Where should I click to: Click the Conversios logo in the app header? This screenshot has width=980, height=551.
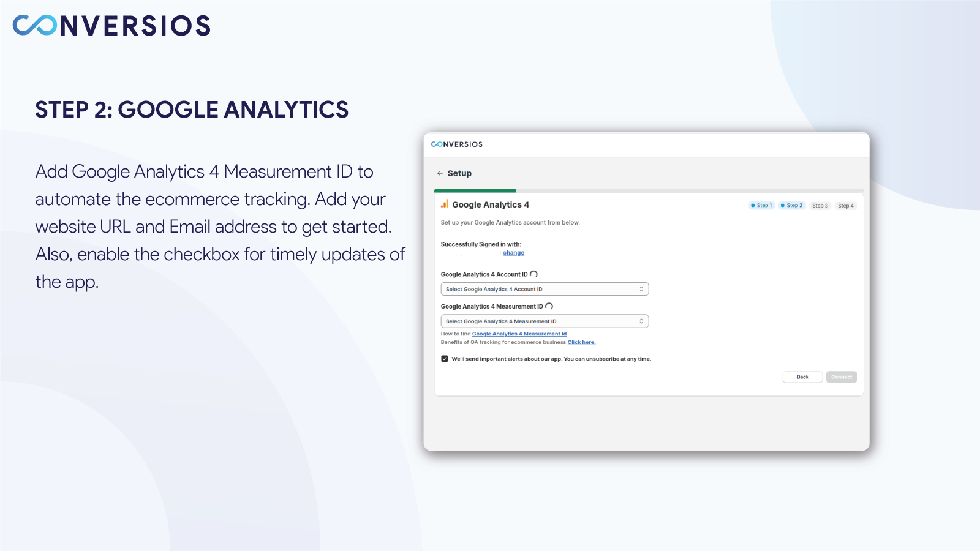pyautogui.click(x=457, y=144)
